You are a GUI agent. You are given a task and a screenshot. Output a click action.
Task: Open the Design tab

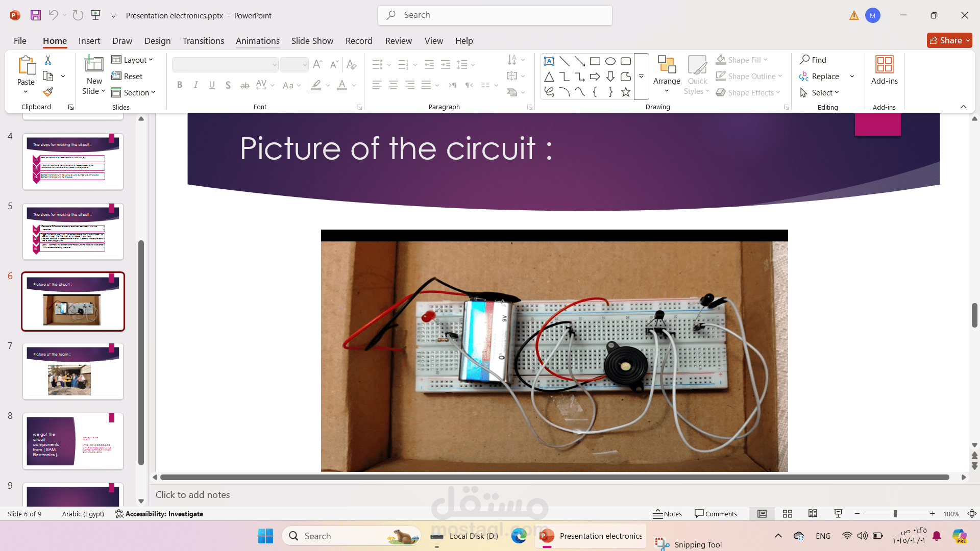tap(157, 41)
